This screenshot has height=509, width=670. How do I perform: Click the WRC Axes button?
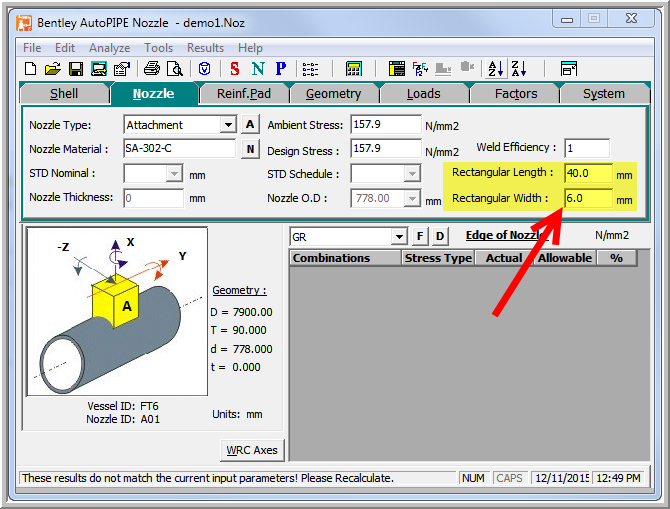[x=252, y=450]
